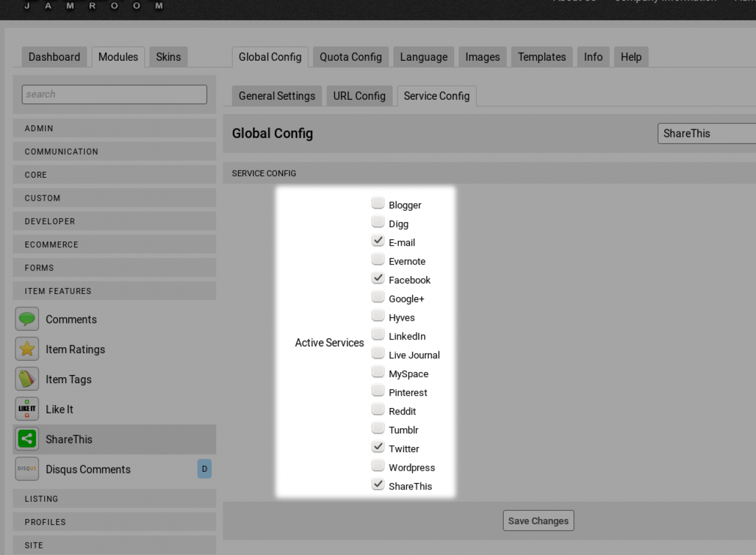Open the ShareThis module dropdown

pos(707,133)
